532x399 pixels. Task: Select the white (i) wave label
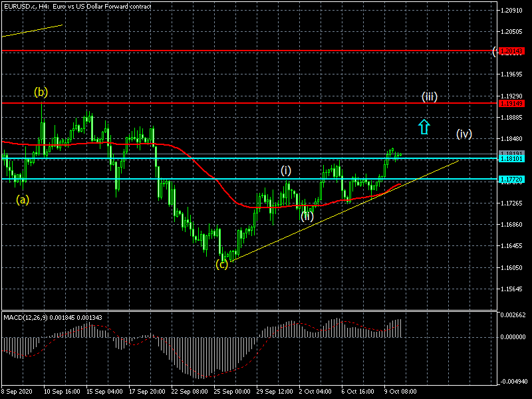coord(285,170)
